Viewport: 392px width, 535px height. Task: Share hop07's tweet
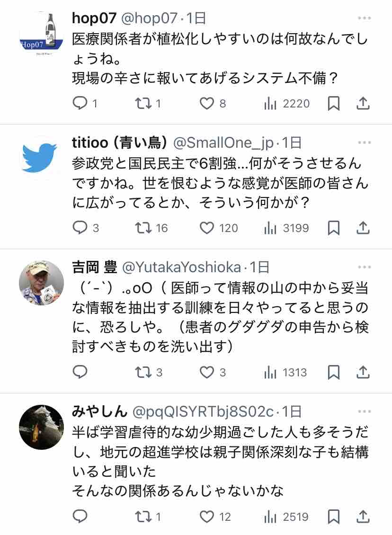click(363, 103)
